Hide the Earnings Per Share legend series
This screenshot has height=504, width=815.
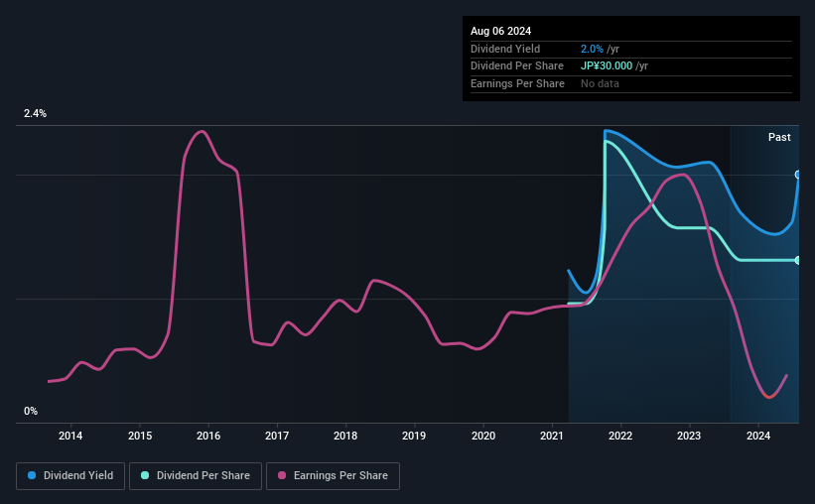pyautogui.click(x=333, y=476)
